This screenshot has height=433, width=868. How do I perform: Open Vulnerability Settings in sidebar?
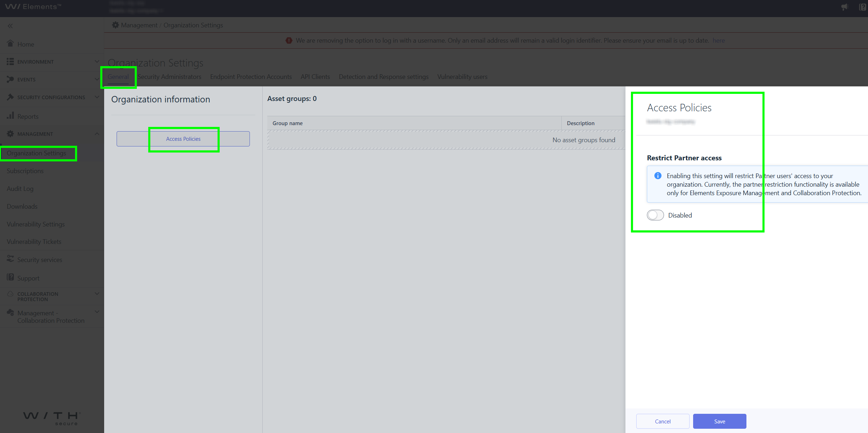pos(36,224)
